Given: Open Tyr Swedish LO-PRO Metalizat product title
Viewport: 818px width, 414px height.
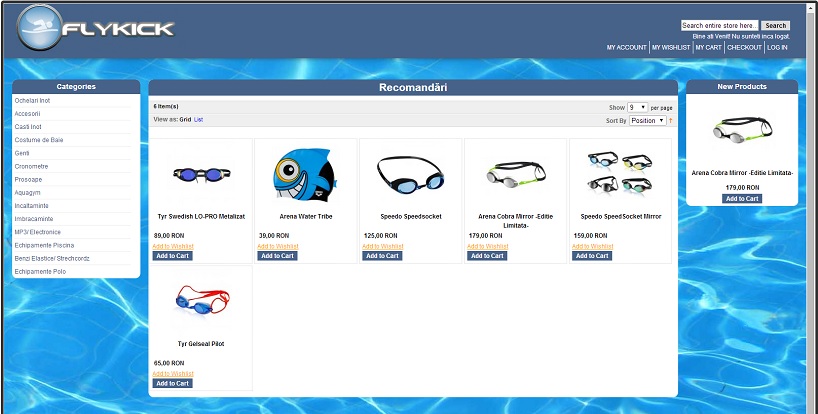Looking at the screenshot, I should tap(201, 216).
